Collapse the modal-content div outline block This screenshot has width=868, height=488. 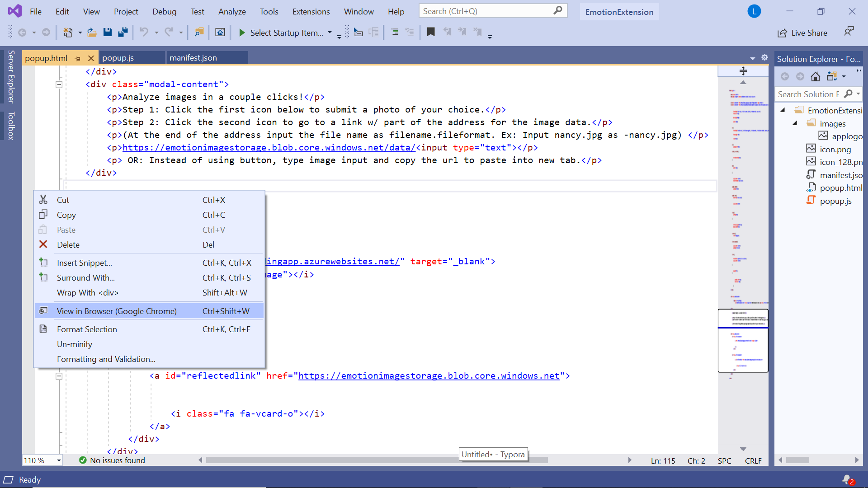(x=59, y=84)
